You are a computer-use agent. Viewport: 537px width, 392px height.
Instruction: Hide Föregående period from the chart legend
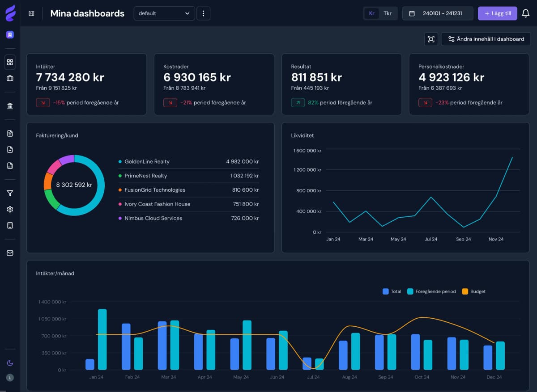pyautogui.click(x=431, y=291)
